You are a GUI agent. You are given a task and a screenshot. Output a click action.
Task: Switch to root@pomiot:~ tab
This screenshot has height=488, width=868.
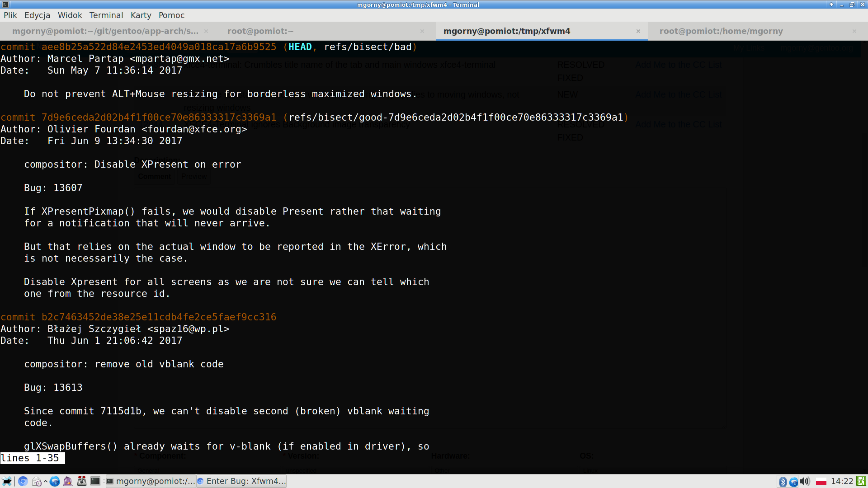(260, 31)
